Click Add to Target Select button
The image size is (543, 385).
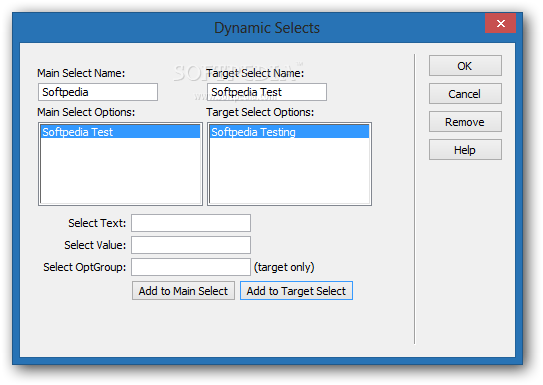point(296,290)
